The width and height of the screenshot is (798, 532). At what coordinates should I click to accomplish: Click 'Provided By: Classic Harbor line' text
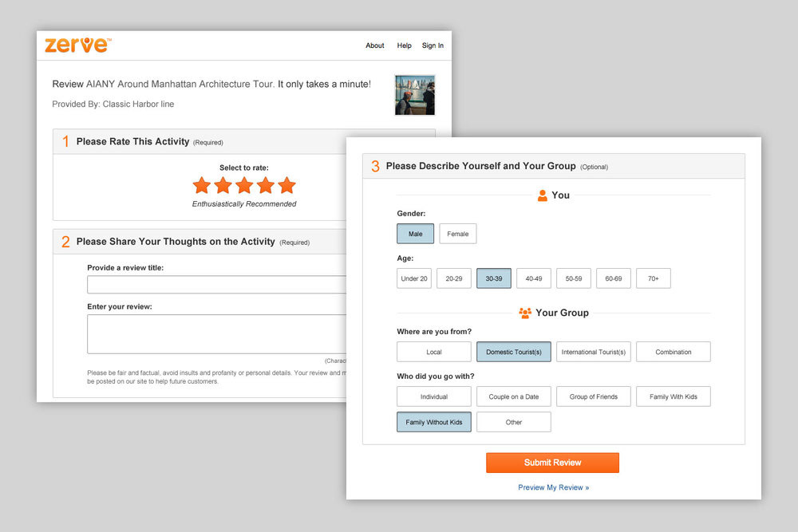113,104
